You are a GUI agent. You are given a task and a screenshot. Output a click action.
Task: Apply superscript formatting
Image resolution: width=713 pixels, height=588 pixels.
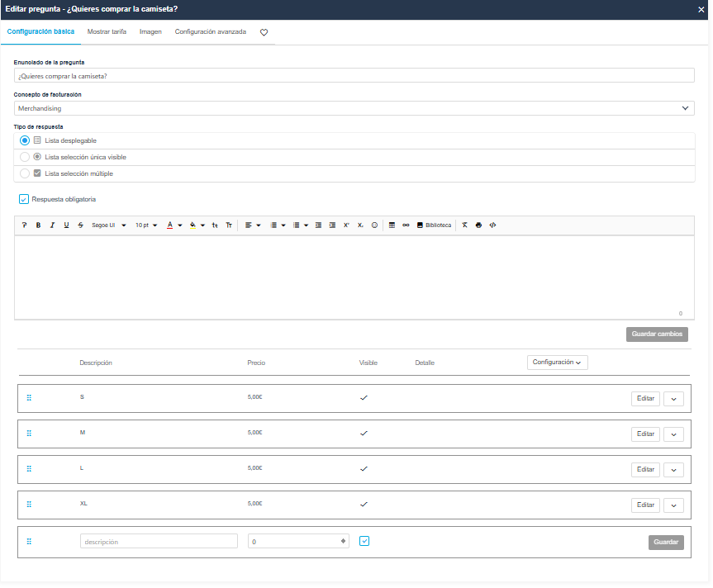(346, 225)
